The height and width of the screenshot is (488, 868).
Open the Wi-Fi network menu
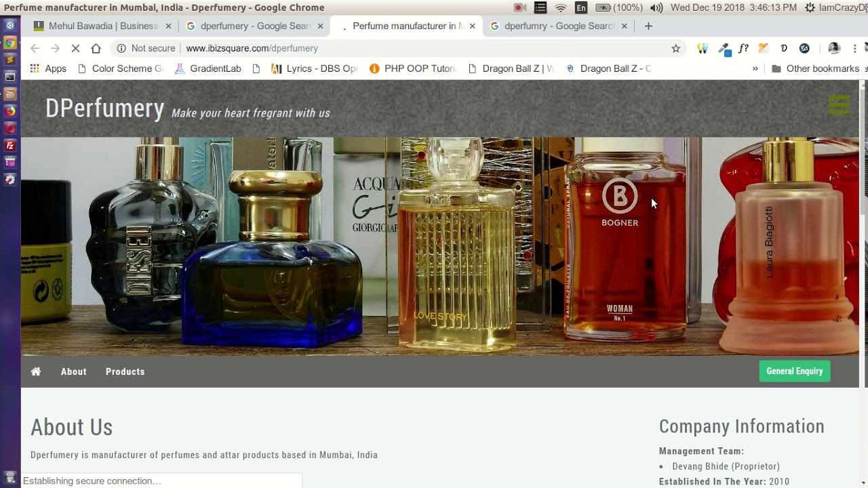(x=561, y=7)
